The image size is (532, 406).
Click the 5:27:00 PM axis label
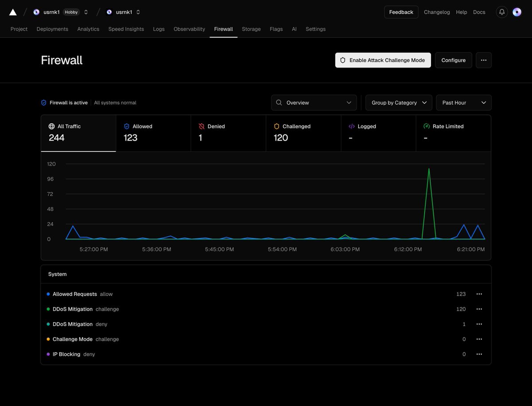pos(94,249)
